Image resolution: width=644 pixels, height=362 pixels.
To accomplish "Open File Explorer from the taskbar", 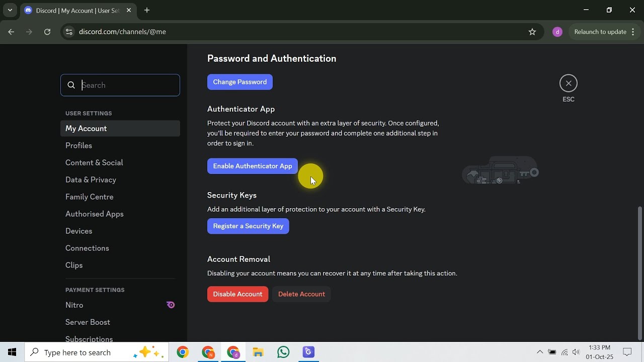I will click(x=258, y=352).
